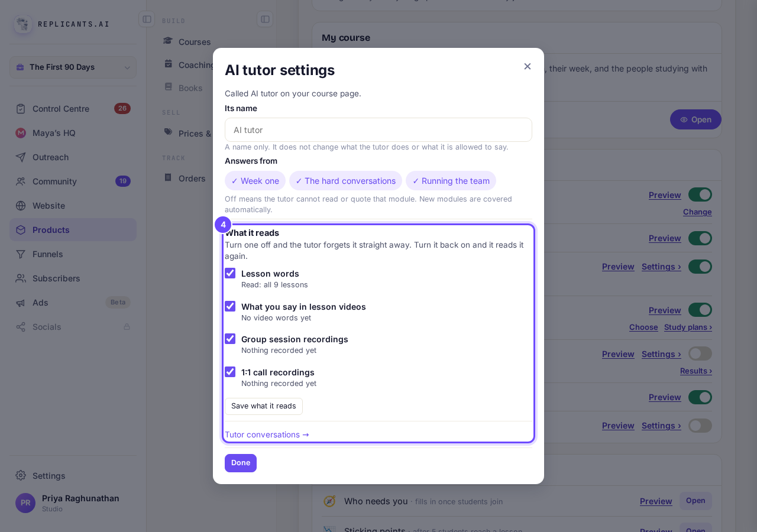The width and height of the screenshot is (757, 532).
Task: Click the Change link
Action: [697, 212]
